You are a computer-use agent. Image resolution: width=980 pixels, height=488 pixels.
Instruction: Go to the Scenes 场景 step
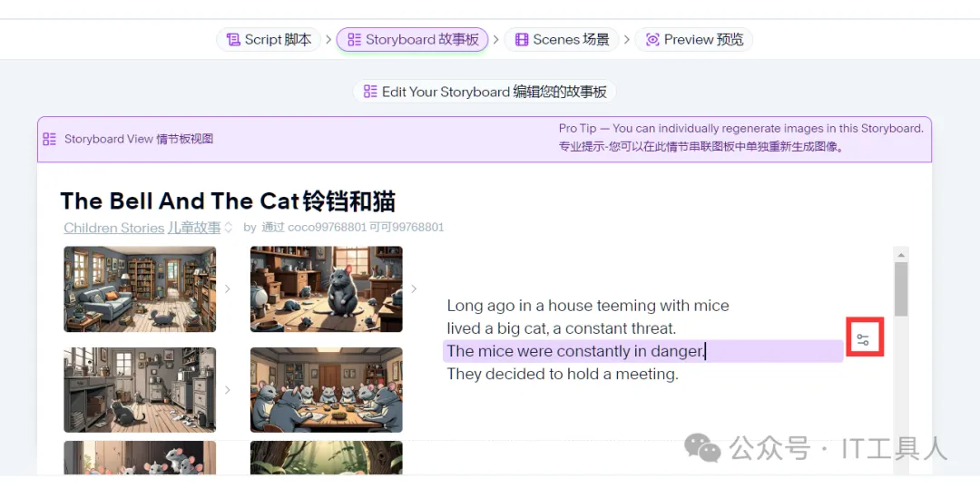[x=562, y=40]
